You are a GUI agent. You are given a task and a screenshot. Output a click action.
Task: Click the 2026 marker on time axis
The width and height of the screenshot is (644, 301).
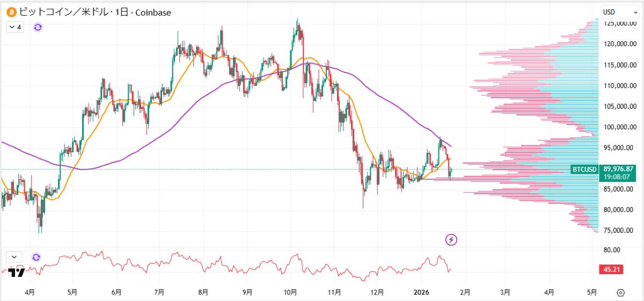pos(422,292)
